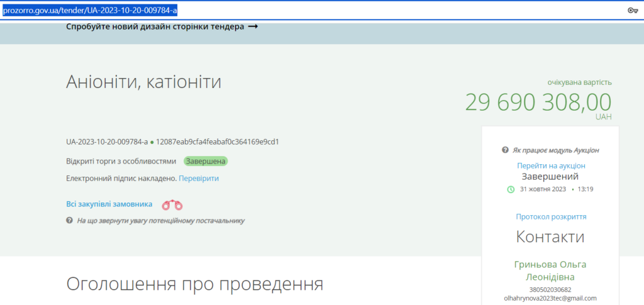Click the pink binoculars icon

point(172,204)
